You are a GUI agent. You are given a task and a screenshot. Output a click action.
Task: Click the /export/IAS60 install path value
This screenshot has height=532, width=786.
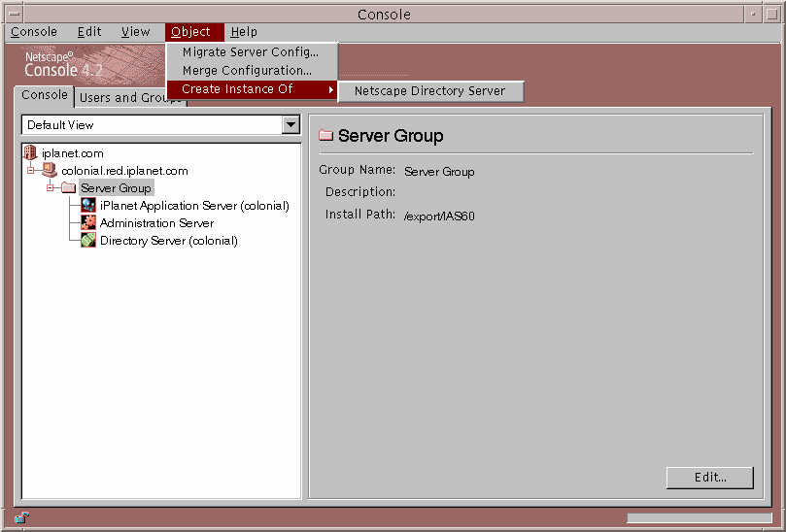coord(439,216)
